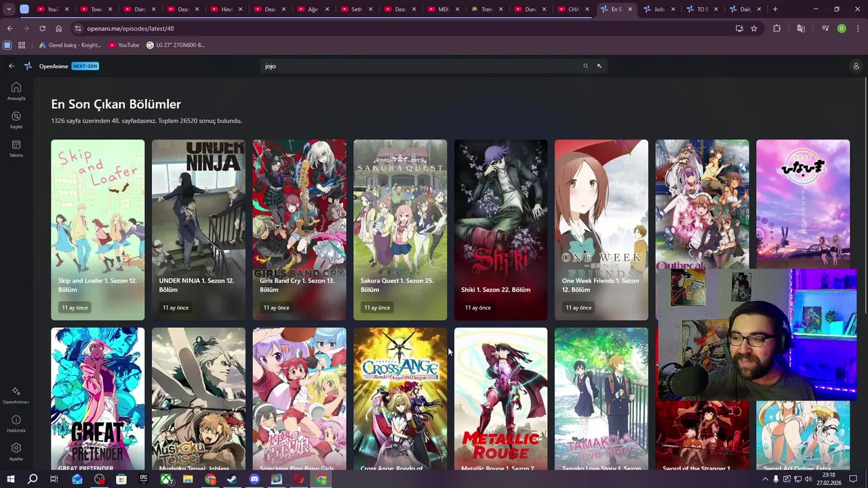868x488 pixels.
Task: Open the user profile icon
Action: tap(856, 66)
